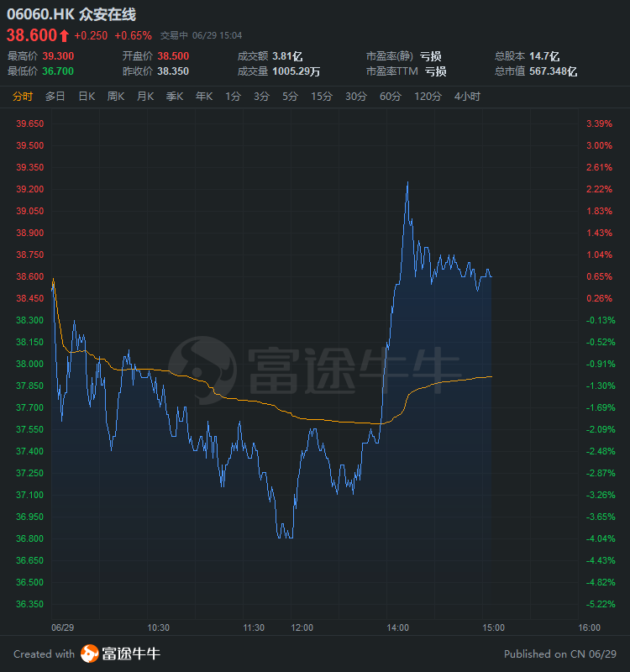
Task: Click the 市盈率TTM value 亏损
Action: pyautogui.click(x=435, y=71)
